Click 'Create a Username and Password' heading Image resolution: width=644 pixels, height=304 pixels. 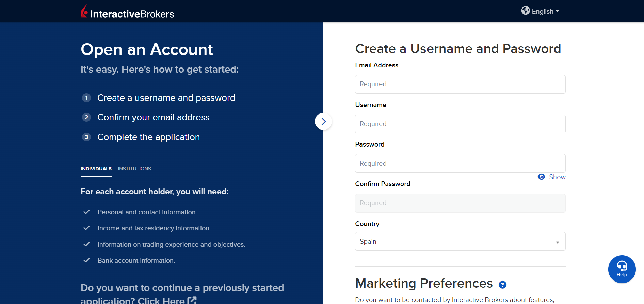pos(458,49)
